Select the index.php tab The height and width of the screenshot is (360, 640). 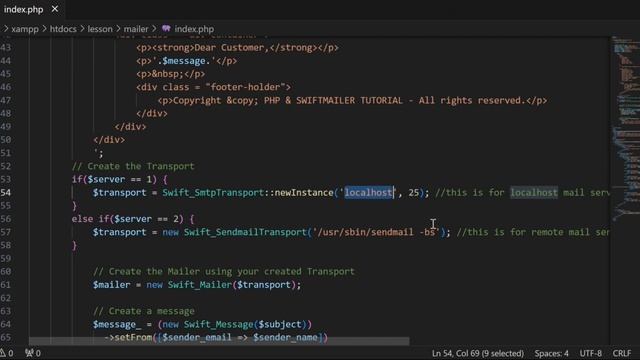[x=24, y=9]
